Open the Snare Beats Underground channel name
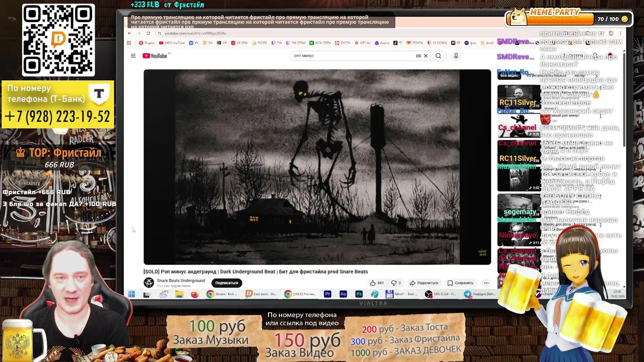Image resolution: width=644 pixels, height=362 pixels. (181, 281)
